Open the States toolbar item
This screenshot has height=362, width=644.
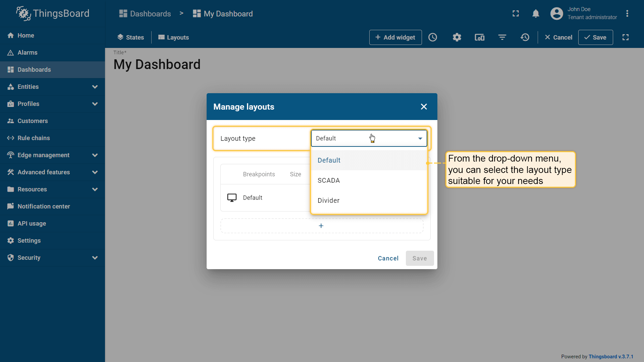[x=130, y=37]
